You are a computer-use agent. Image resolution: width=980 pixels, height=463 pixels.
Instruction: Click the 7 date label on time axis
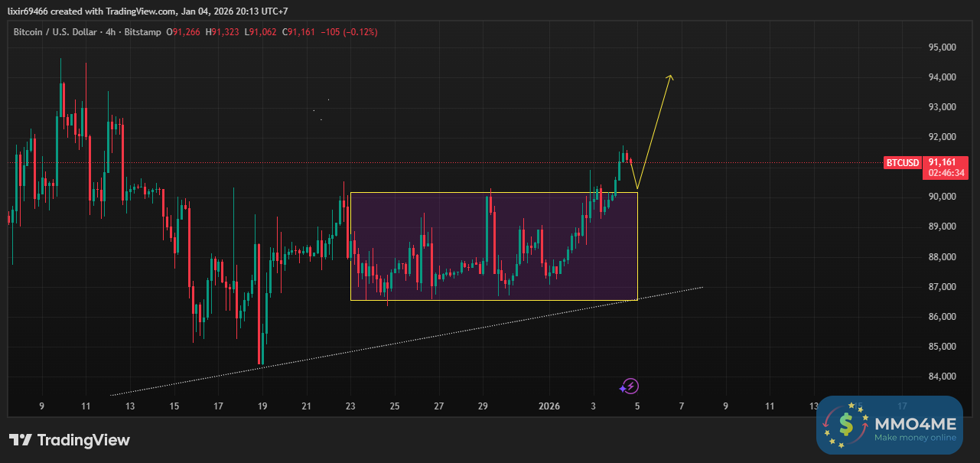click(682, 406)
